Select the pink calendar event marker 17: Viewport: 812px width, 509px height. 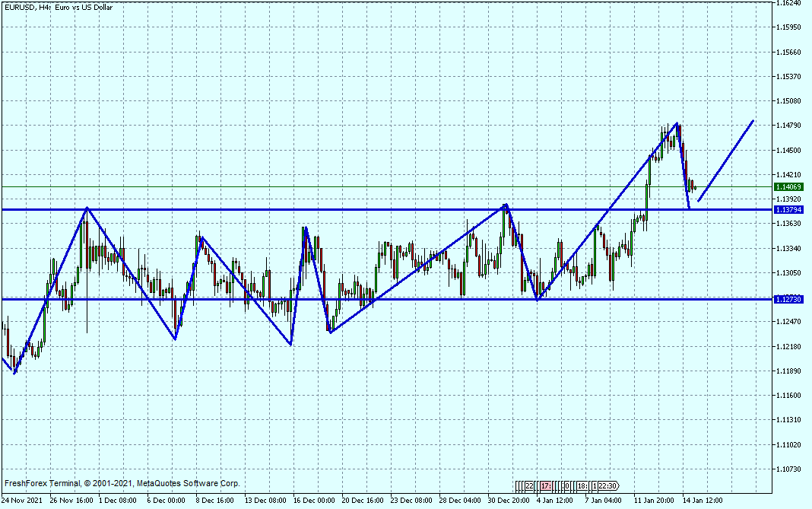point(545,486)
